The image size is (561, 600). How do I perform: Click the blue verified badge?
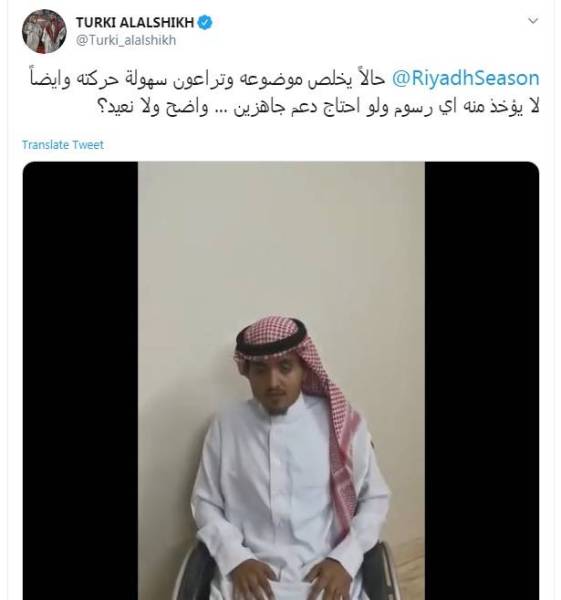(x=205, y=23)
